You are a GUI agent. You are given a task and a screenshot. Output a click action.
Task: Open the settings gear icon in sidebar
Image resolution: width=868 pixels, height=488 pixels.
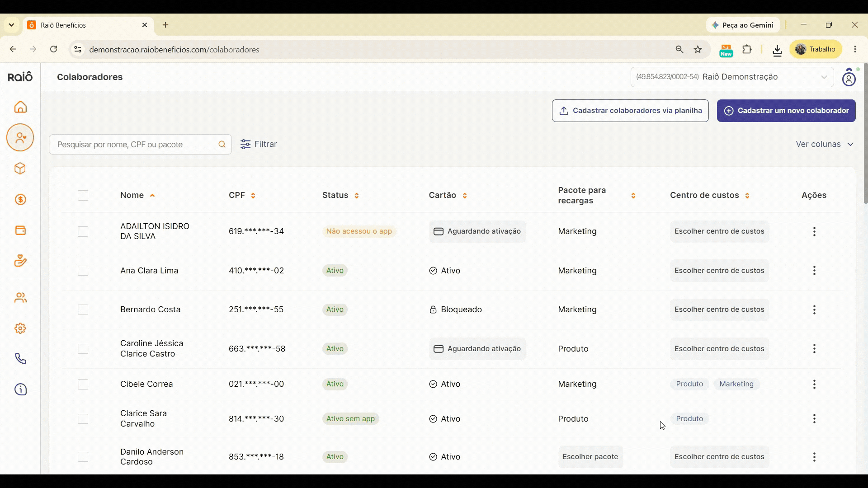[x=20, y=328]
